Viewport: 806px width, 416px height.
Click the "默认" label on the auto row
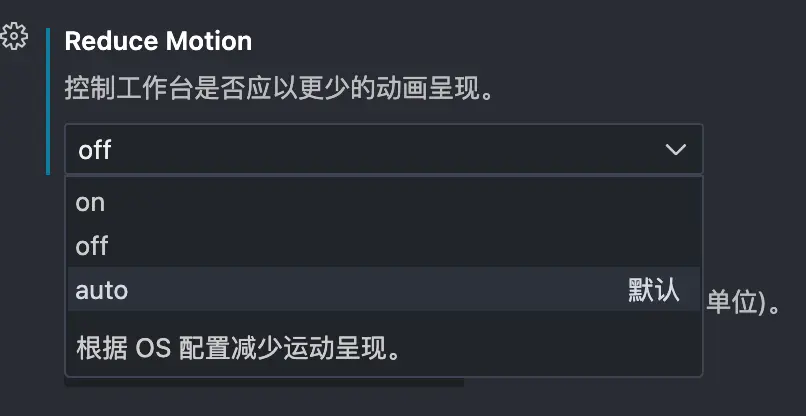click(x=653, y=290)
